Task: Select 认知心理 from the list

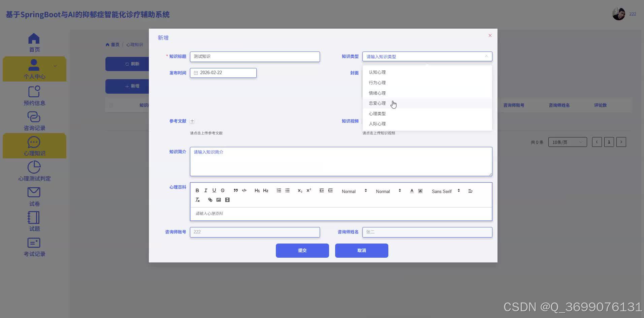Action: (427, 72)
